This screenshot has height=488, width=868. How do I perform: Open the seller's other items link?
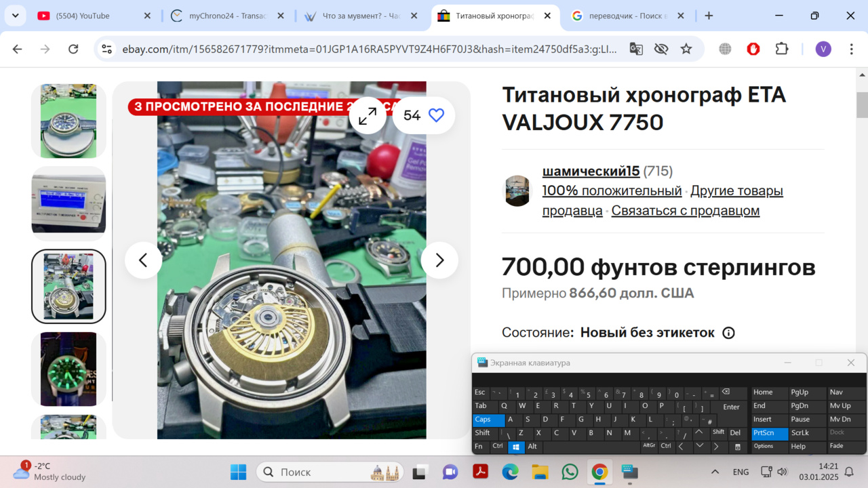(736, 191)
